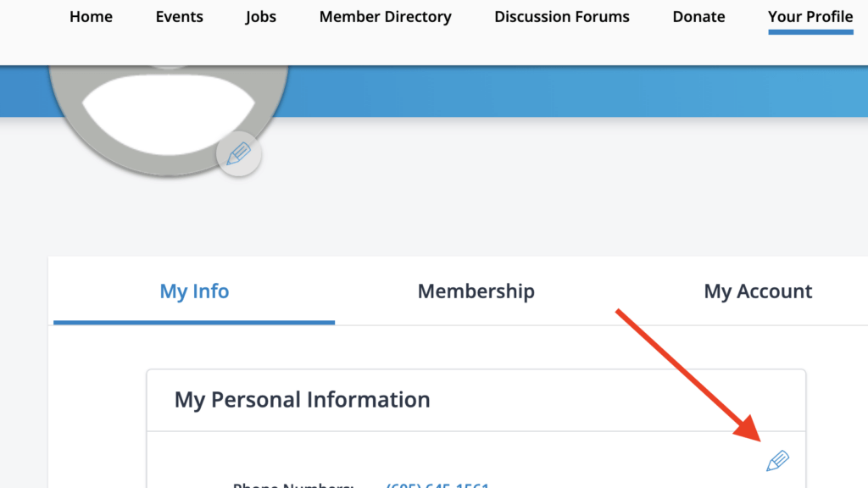Click the My Personal Information heading
868x488 pixels.
pos(303,399)
